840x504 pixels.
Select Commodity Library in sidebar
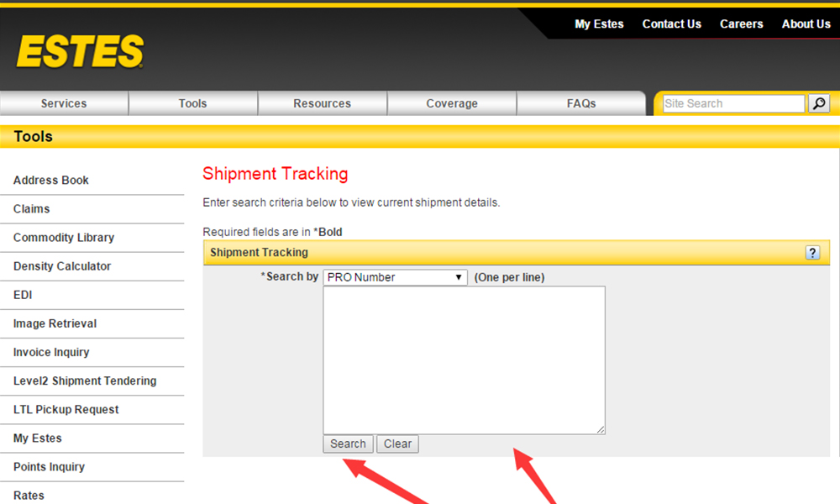click(x=64, y=238)
